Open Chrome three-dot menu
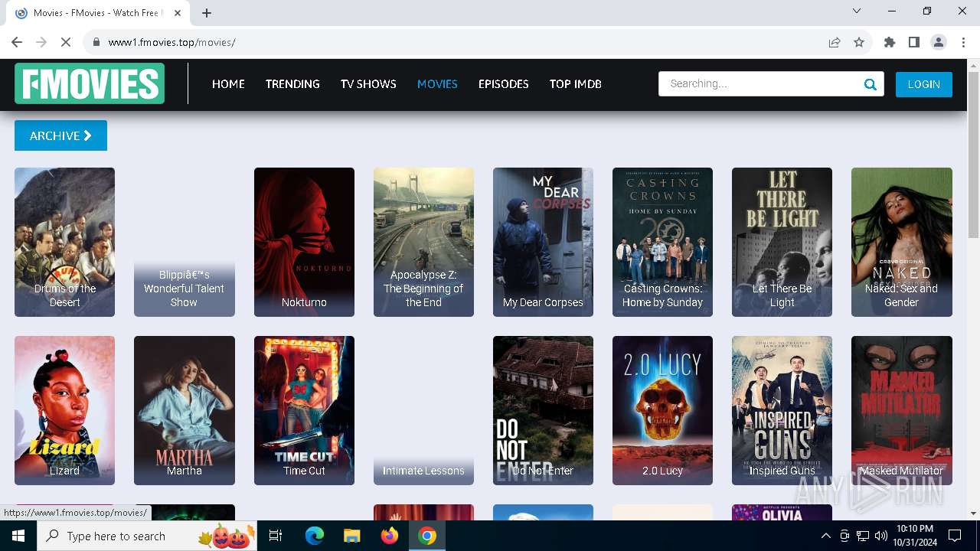Image resolution: width=980 pixels, height=551 pixels. pos(963,42)
